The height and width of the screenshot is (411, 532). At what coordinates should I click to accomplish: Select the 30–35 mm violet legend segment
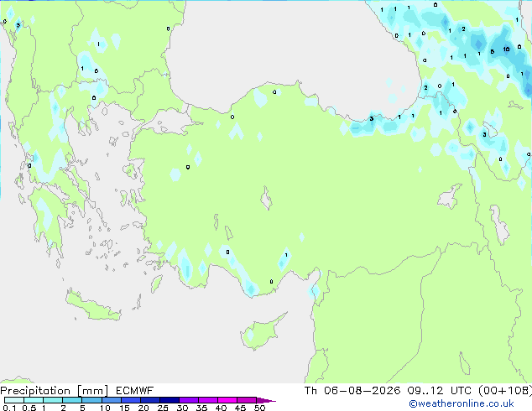click(x=189, y=400)
